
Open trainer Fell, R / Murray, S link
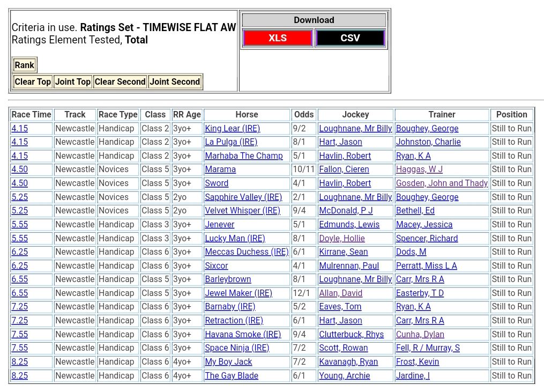[x=428, y=348]
